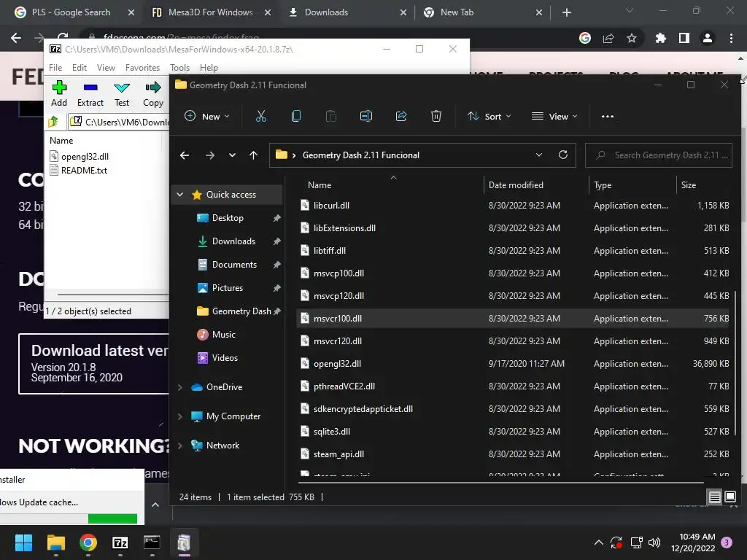Open Chrome extensions puzzle icon
This screenshot has width=747, height=560.
[660, 38]
